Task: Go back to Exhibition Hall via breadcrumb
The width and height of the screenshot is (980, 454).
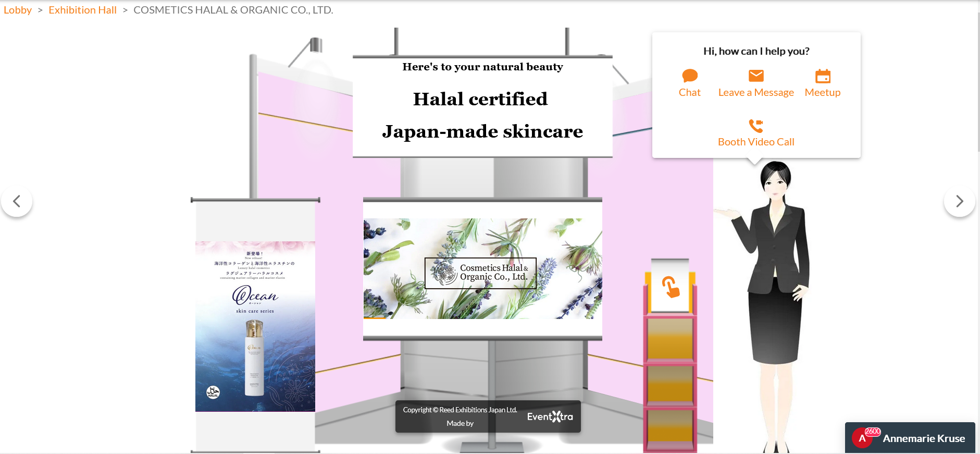Action: tap(82, 10)
